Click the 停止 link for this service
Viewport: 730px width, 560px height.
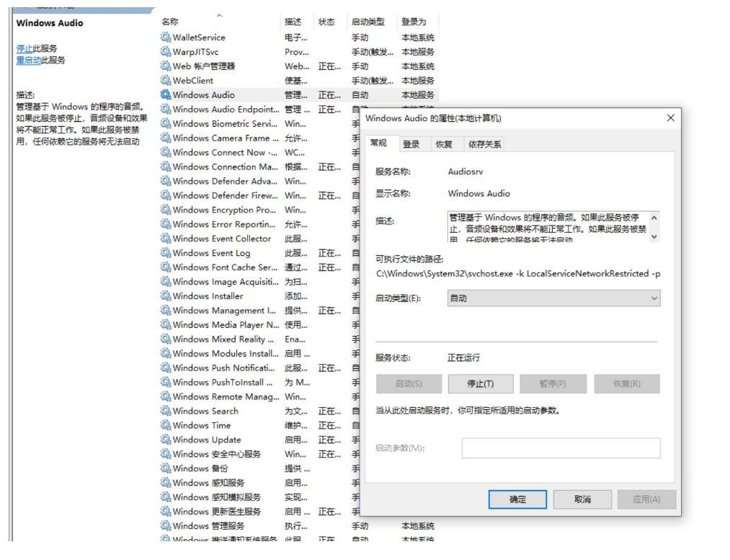click(24, 48)
